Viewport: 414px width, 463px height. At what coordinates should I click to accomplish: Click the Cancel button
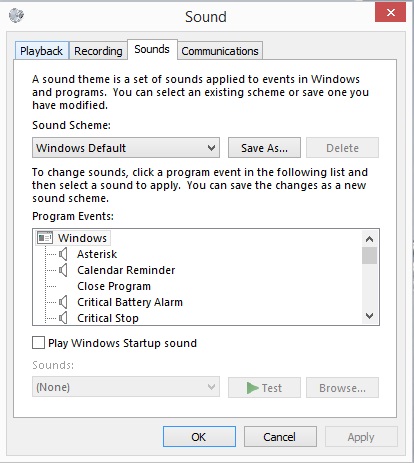[x=280, y=437]
